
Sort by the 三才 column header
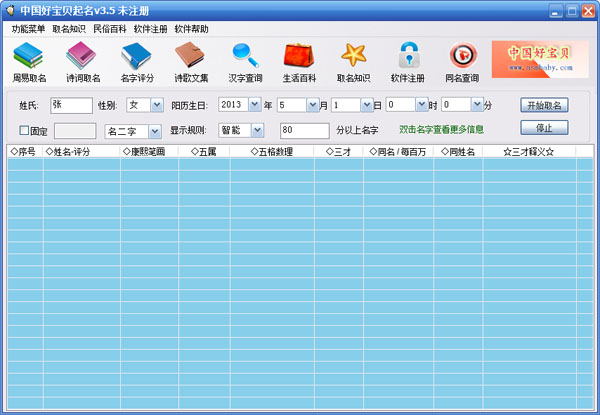click(339, 152)
